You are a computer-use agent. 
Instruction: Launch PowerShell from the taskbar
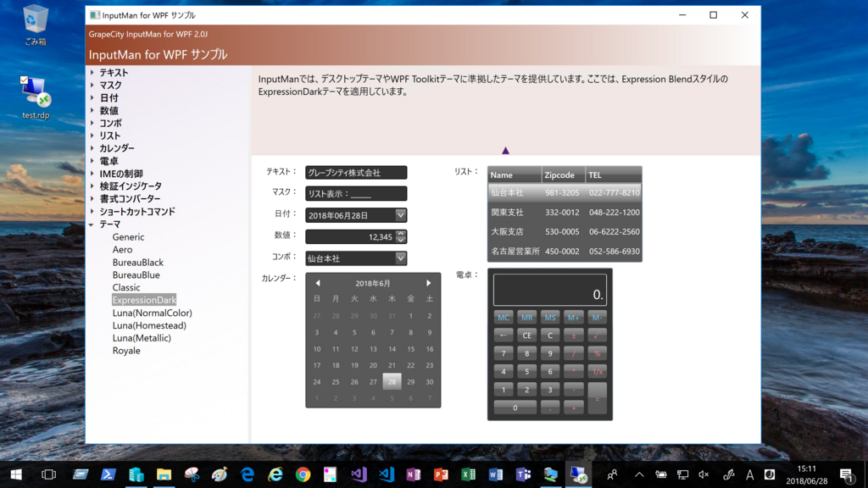click(x=108, y=474)
